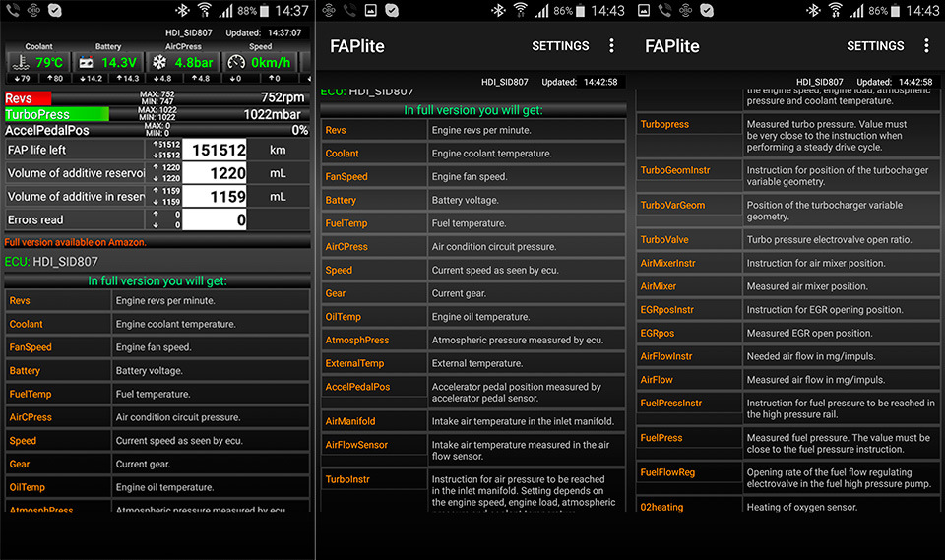Select the EGRposInstr row
Image resolution: width=945 pixels, height=560 pixels.
click(788, 309)
